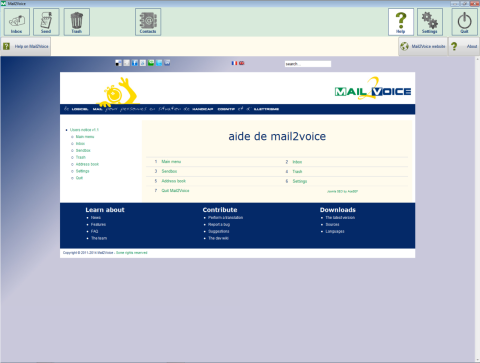480x363 pixels.
Task: Open The latest version download link
Action: point(340,218)
